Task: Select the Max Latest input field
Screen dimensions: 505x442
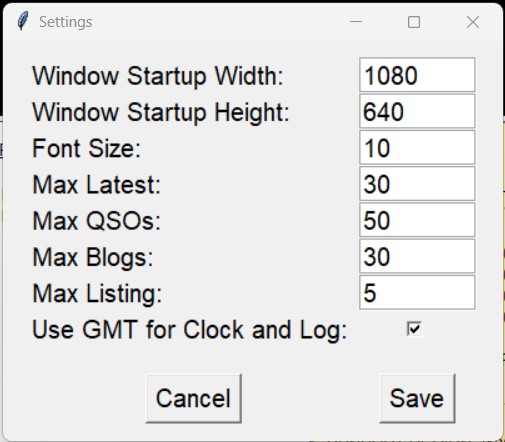Action: point(417,184)
